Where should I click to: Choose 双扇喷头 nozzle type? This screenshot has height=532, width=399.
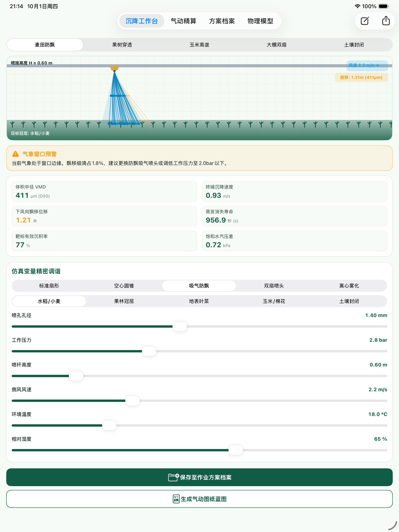(274, 286)
